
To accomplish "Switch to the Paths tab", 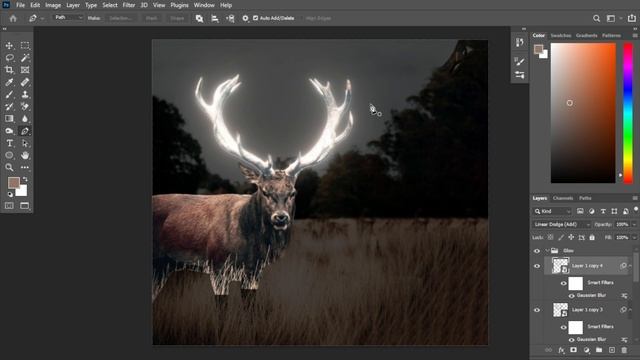I will 585,198.
